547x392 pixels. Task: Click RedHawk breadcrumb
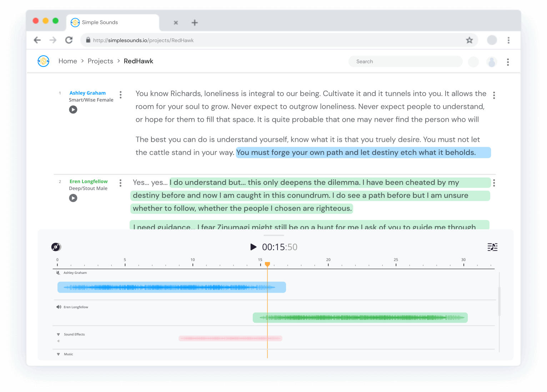(139, 61)
